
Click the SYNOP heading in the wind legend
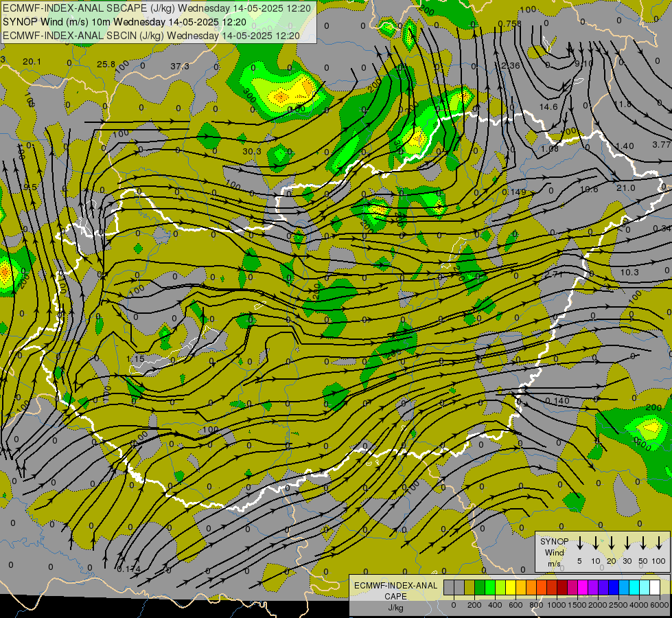pyautogui.click(x=554, y=541)
